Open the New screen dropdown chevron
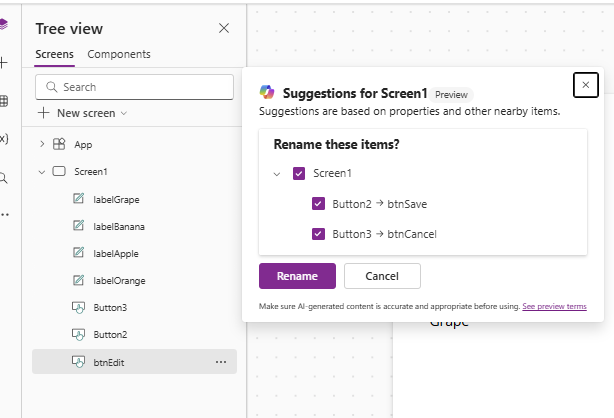Image resolution: width=614 pixels, height=418 pixels. pos(124,114)
